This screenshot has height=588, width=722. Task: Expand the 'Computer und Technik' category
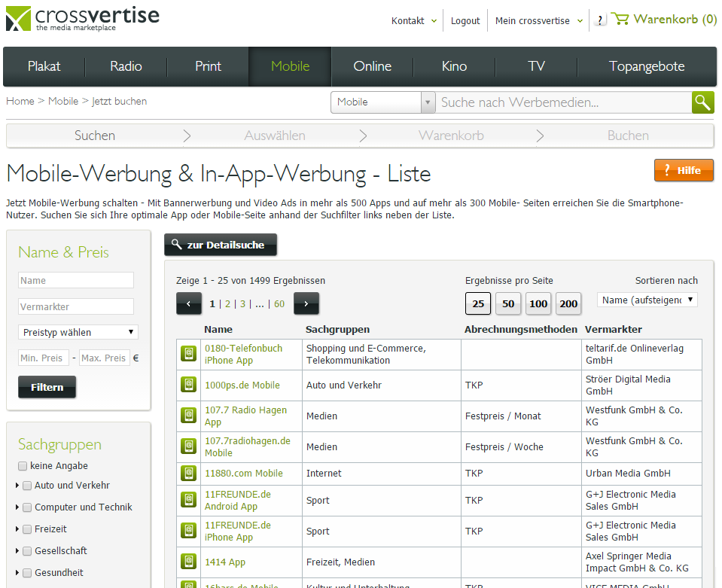(17, 507)
